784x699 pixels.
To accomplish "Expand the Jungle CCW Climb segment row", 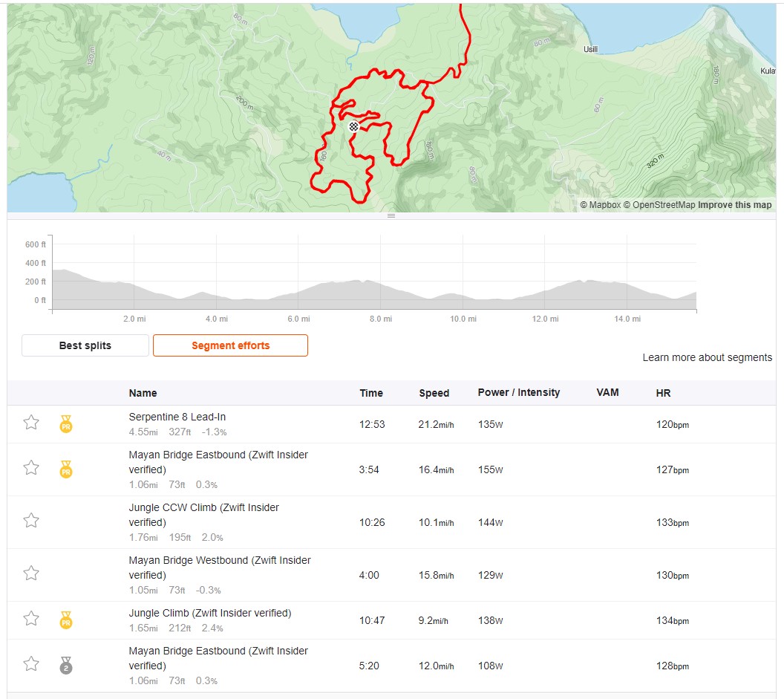I will pyautogui.click(x=391, y=522).
